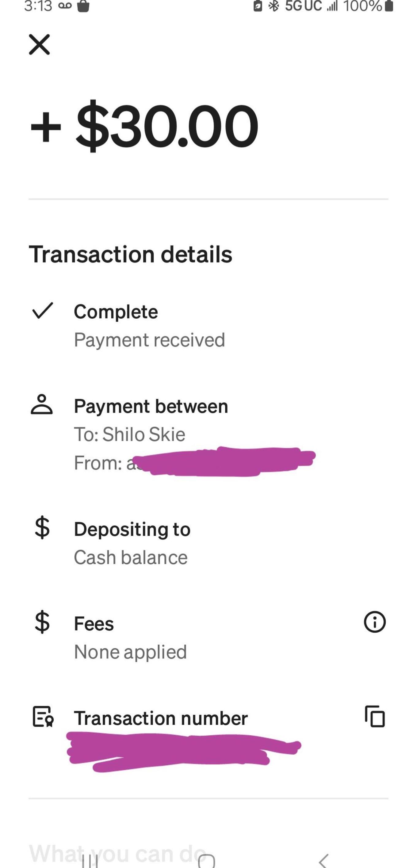The image size is (417, 868).
Task: Tap the person icon beside Payment between
Action: click(41, 404)
